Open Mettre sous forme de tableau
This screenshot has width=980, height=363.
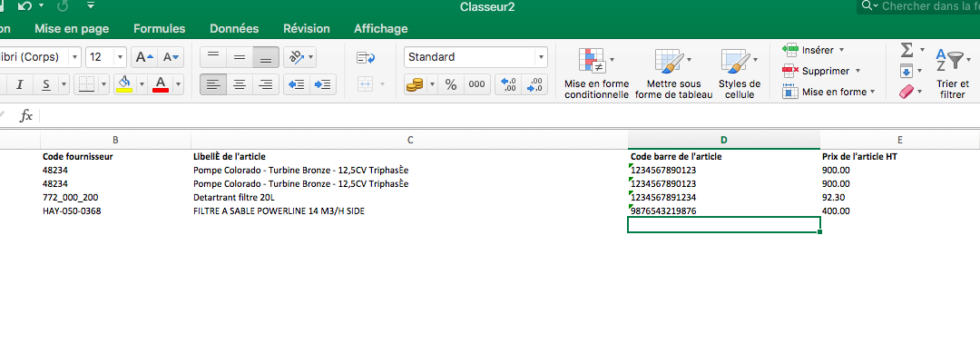click(x=673, y=74)
